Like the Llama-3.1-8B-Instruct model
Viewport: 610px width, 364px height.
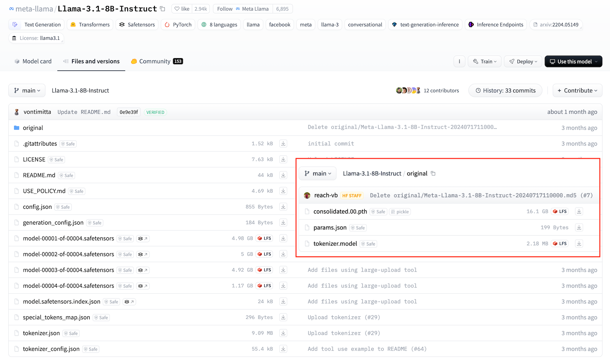coord(182,9)
